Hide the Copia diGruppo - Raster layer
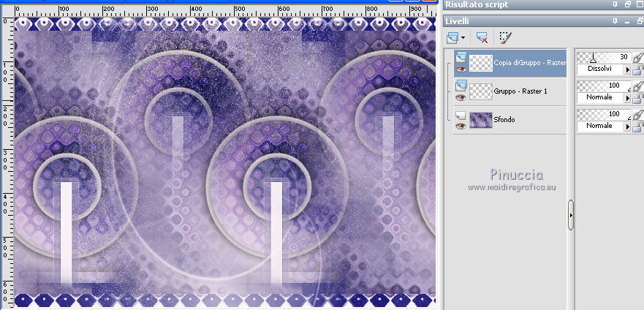The image size is (644, 310). (461, 69)
